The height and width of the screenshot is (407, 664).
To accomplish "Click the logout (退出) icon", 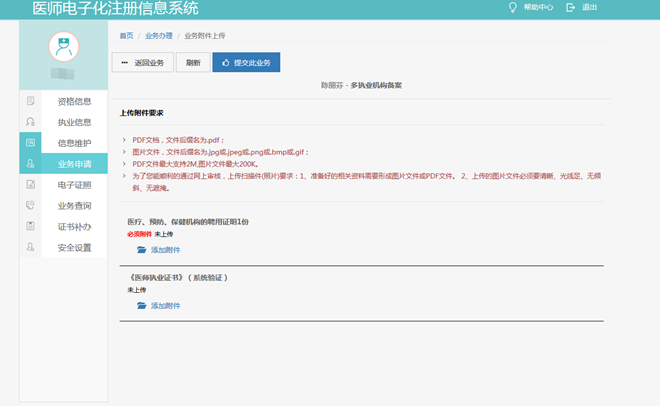I will pyautogui.click(x=570, y=7).
